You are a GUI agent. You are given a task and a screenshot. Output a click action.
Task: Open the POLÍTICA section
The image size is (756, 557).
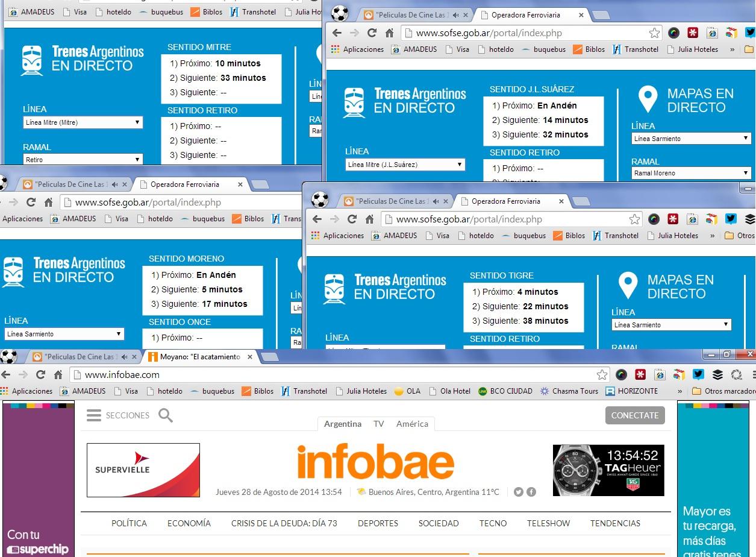(129, 523)
